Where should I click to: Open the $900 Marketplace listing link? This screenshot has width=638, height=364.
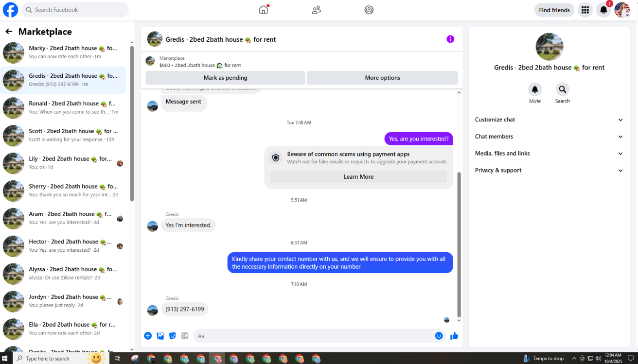click(x=200, y=65)
